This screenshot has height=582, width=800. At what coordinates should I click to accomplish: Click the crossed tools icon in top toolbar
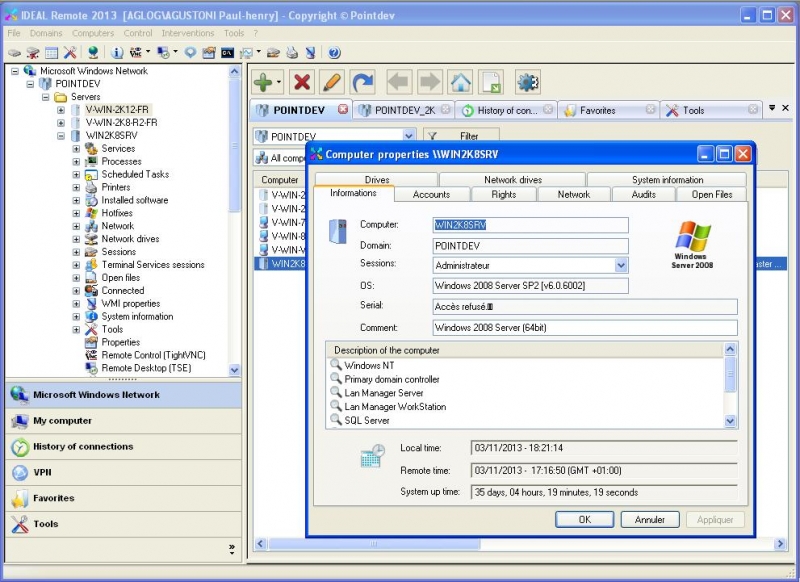70,53
